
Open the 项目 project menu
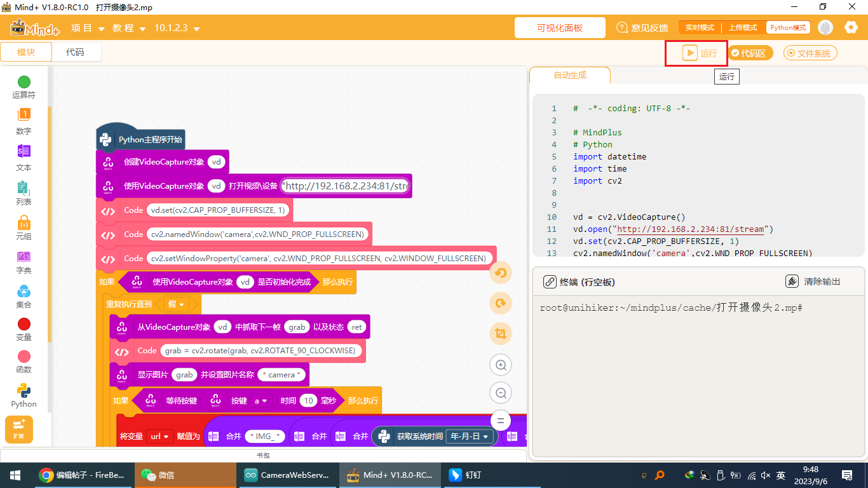(88, 28)
